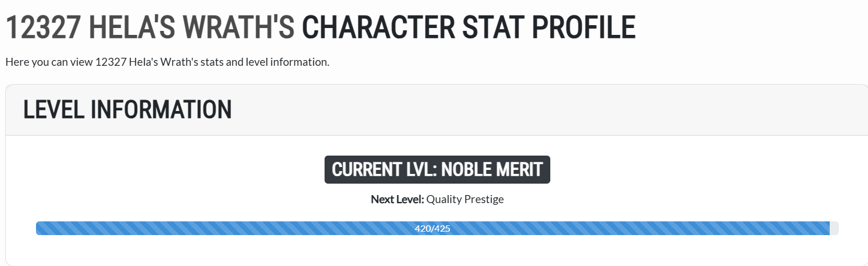Click the left start of the progress bar

pos(41,228)
